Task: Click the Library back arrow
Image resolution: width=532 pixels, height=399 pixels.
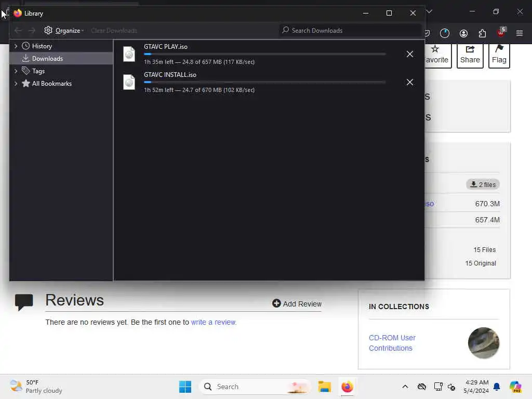Action: 18,31
